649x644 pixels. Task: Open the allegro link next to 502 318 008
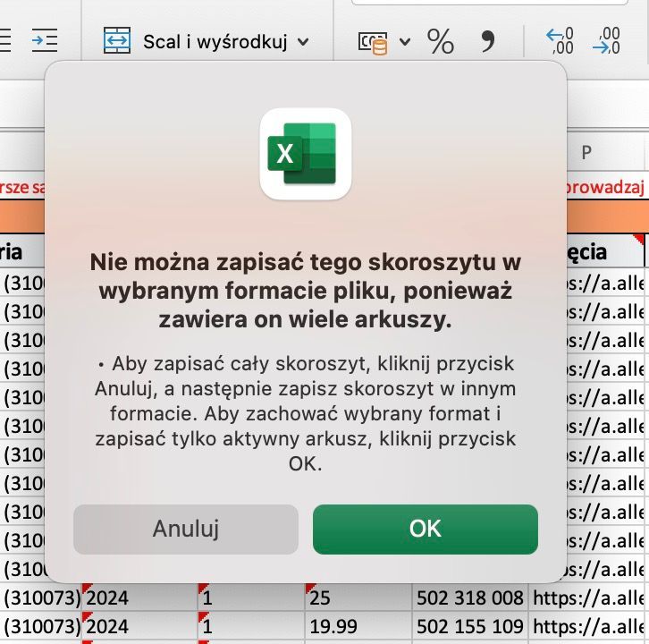[x=587, y=597]
